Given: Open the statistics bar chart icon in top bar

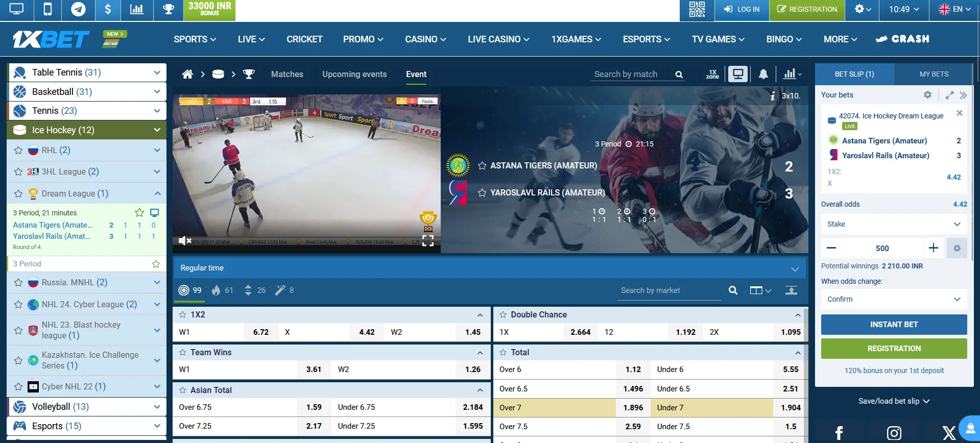Looking at the screenshot, I should pyautogui.click(x=137, y=9).
